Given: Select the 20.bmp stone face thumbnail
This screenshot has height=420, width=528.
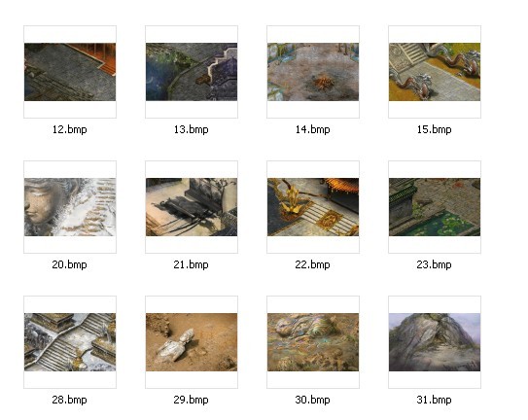Looking at the screenshot, I should click(x=70, y=207).
